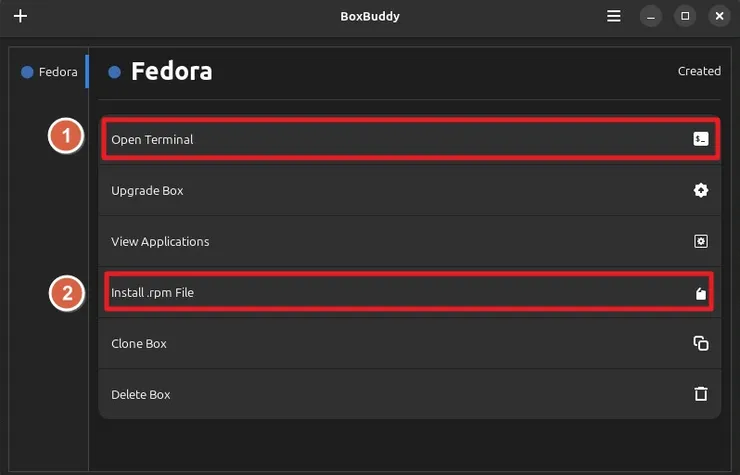Click the trash icon in Delete Box row
This screenshot has width=740, height=475.
[701, 394]
